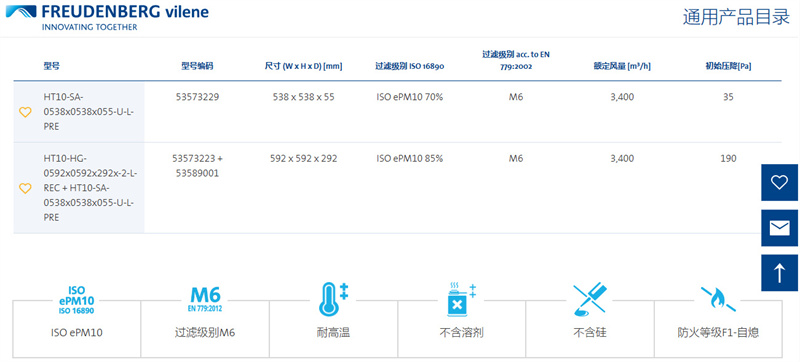Click the 过滤级别 acc. to EN 779:2002 header
Image resolution: width=800 pixels, height=362 pixels.
click(516, 60)
